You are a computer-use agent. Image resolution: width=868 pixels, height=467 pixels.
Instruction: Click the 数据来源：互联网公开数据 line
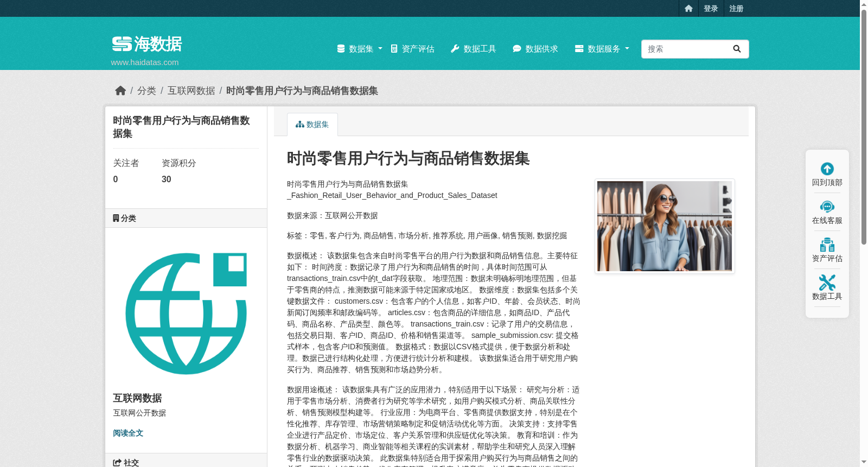pos(333,215)
